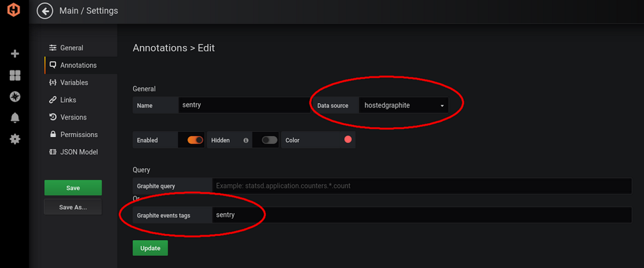Click the green Save button

point(73,188)
